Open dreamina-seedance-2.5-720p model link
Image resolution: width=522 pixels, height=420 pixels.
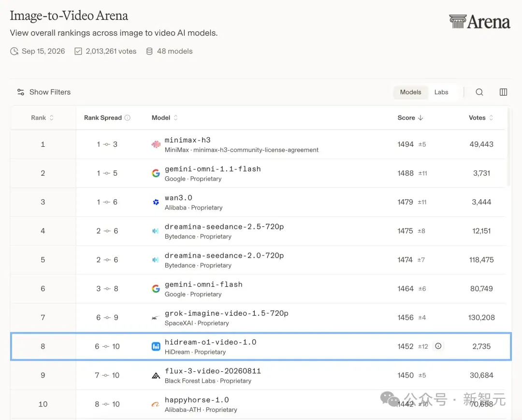point(224,227)
